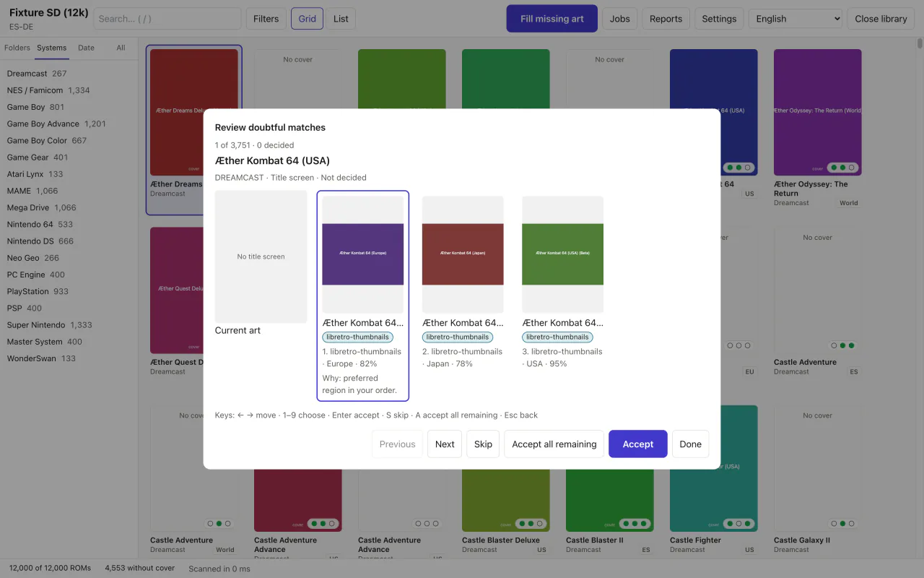Go to Next doubtful match

click(445, 444)
